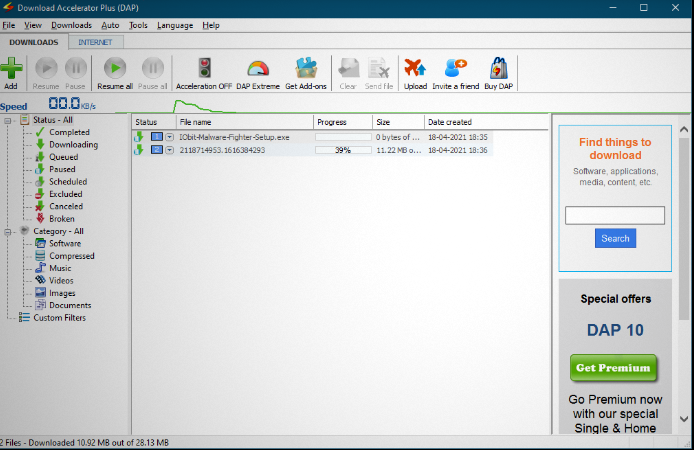Select Scheduled status filter

point(68,182)
